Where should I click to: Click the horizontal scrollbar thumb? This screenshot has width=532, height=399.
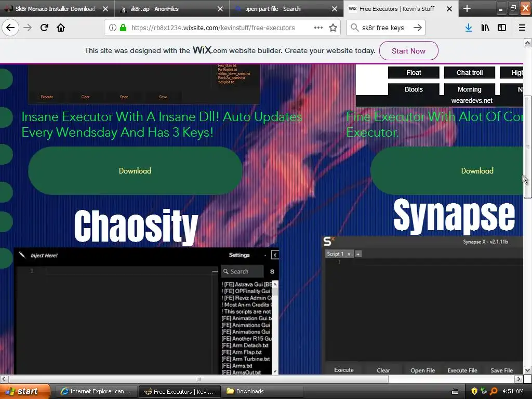[x=198, y=379]
